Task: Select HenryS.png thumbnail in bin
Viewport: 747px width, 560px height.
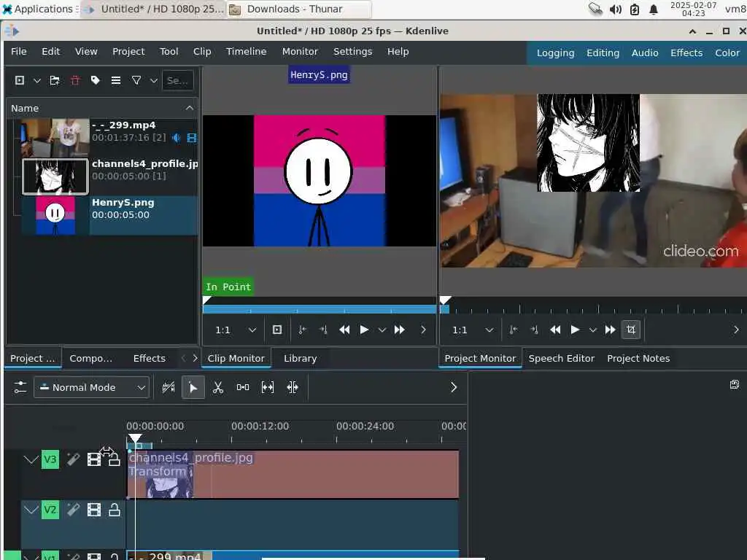Action: tap(55, 216)
